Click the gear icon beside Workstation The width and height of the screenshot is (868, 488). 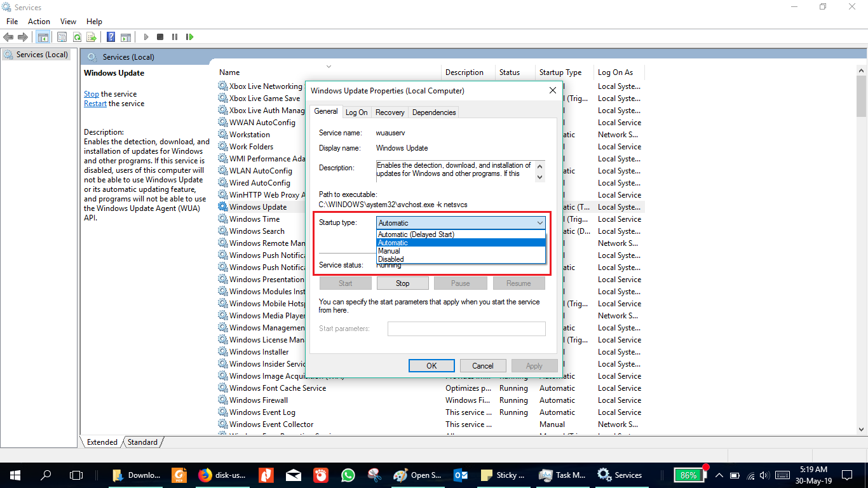click(223, 135)
